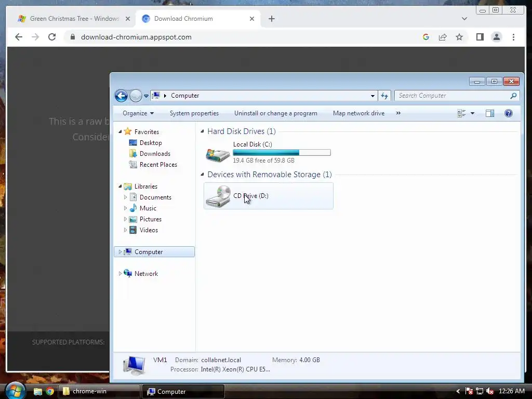
Task: Close the Green Christmas Tree tab
Action: click(128, 19)
